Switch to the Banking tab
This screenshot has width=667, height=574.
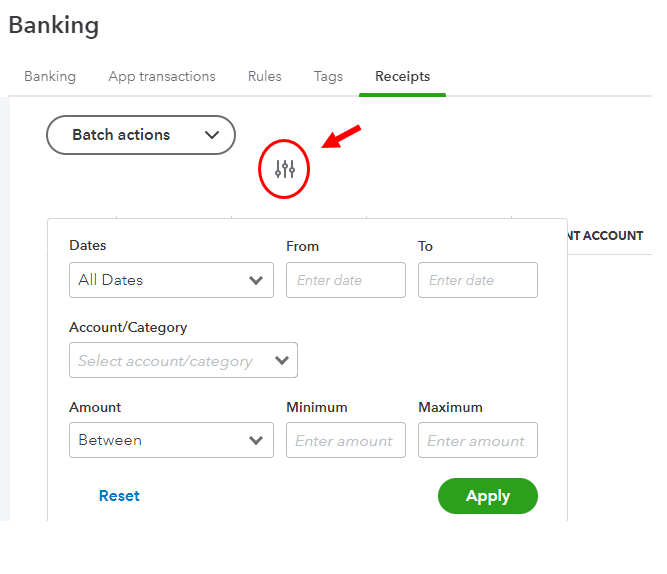point(50,76)
